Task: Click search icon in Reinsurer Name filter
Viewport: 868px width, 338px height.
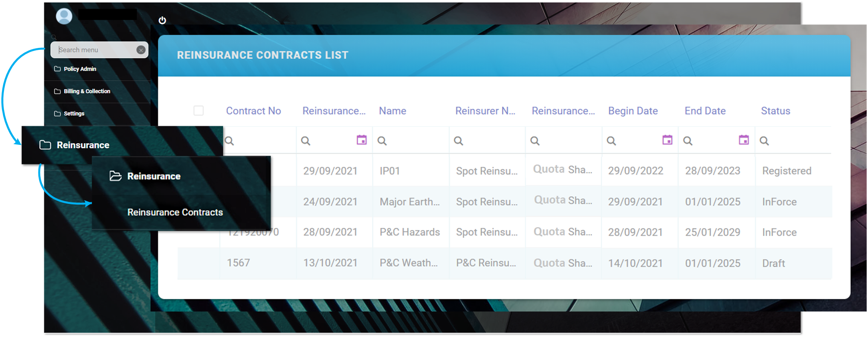Action: pyautogui.click(x=459, y=141)
